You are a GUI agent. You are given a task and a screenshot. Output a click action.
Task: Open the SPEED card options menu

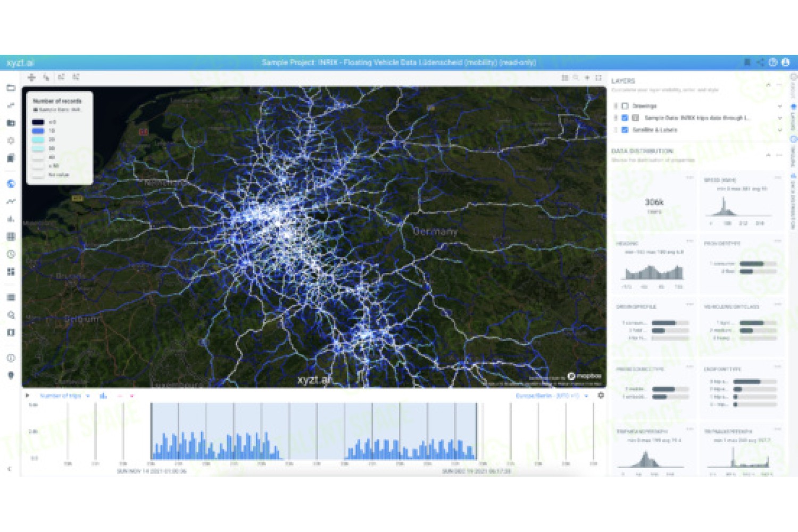click(777, 178)
